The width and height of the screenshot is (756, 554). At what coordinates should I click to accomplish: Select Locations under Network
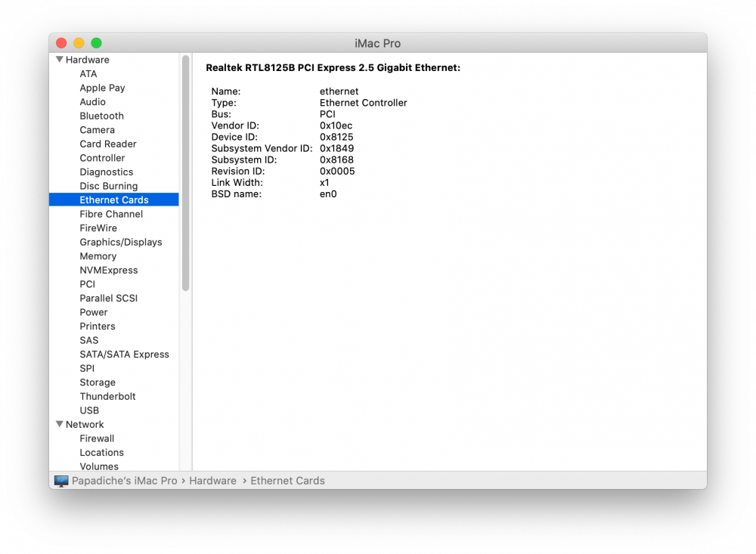coord(102,452)
